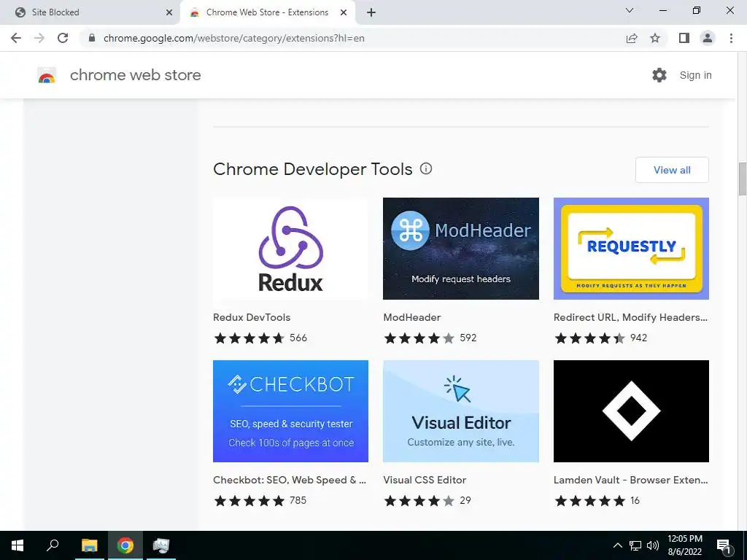This screenshot has width=747, height=560.
Task: Open web store settings gear
Action: [659, 75]
